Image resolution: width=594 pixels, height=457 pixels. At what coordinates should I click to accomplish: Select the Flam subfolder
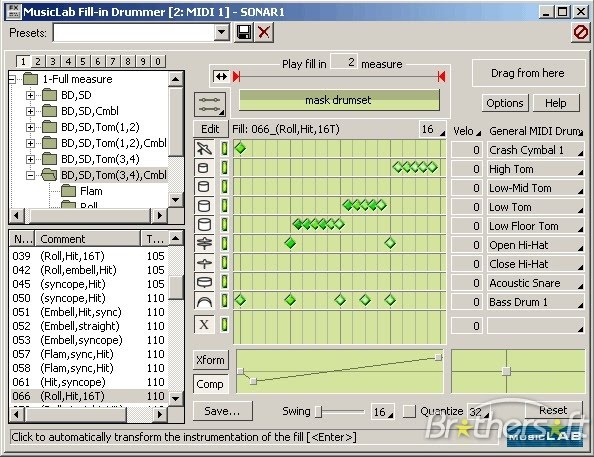[x=91, y=191]
